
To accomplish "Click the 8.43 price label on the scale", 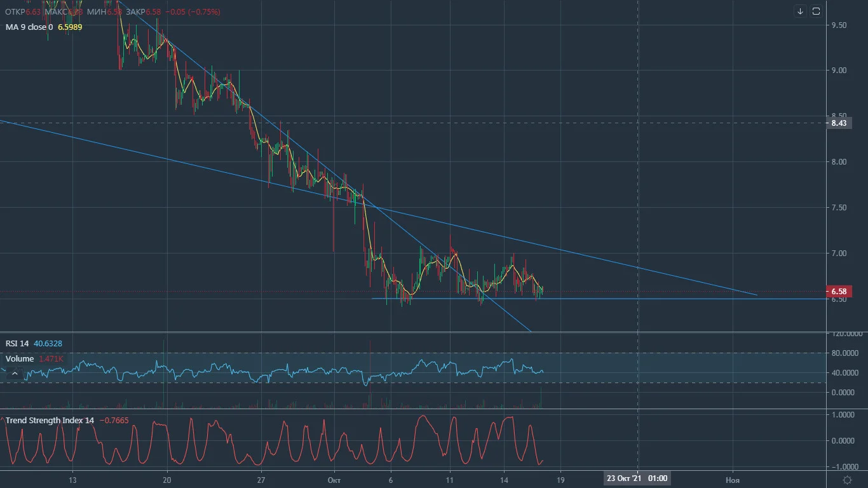I will [x=839, y=123].
